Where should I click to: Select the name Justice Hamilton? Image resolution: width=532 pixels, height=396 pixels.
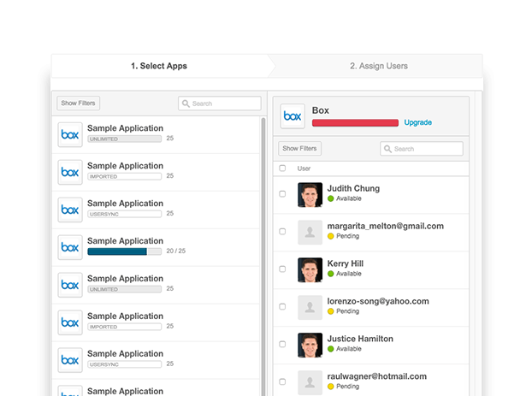[360, 339]
